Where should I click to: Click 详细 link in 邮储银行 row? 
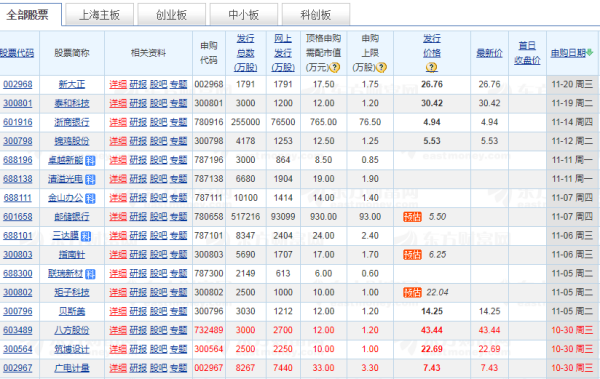click(x=118, y=217)
